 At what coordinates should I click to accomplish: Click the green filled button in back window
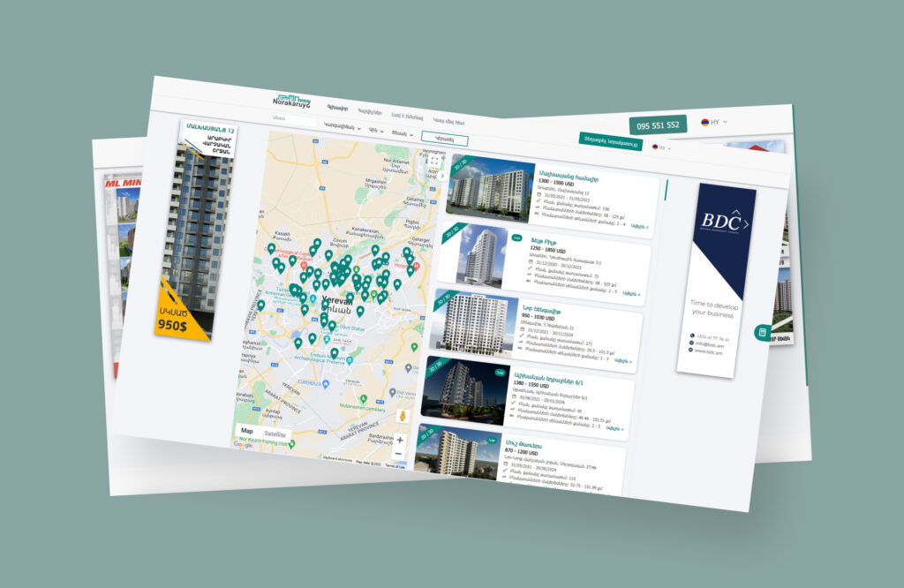(610, 141)
